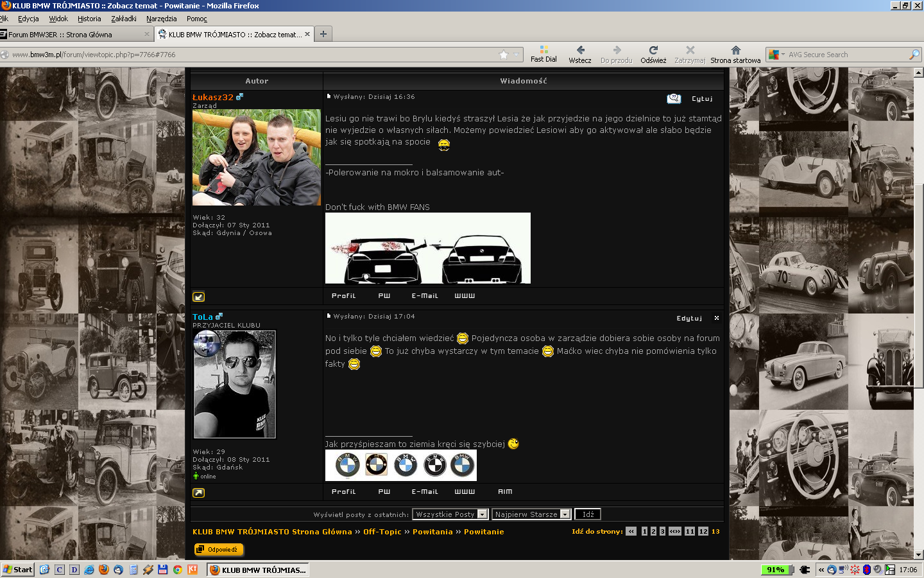Click Łukasz32's online status icon beside name
This screenshot has height=578, width=924.
click(x=240, y=97)
